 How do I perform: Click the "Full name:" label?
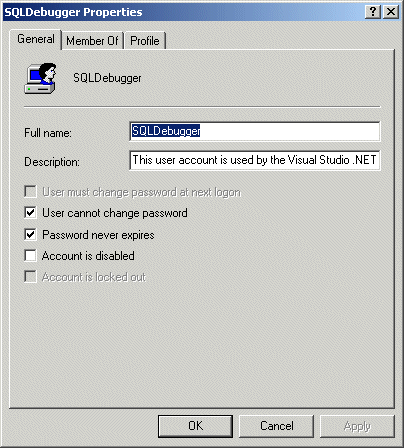click(48, 133)
